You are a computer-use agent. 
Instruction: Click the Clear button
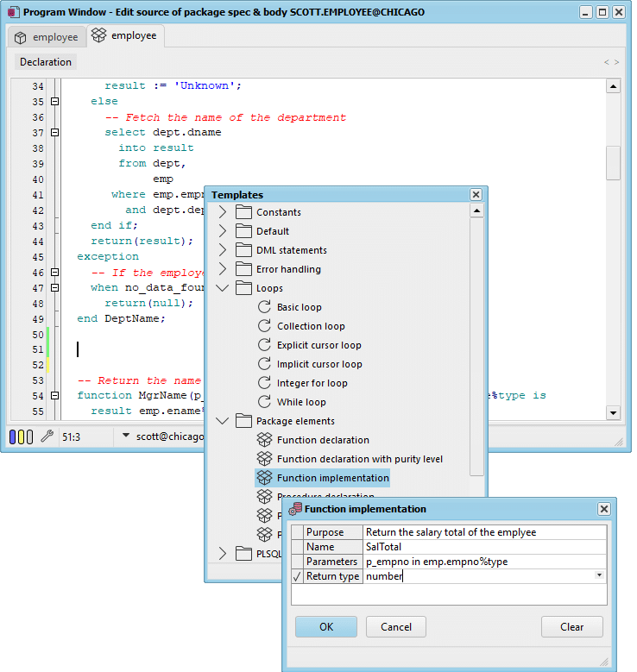[x=571, y=626]
